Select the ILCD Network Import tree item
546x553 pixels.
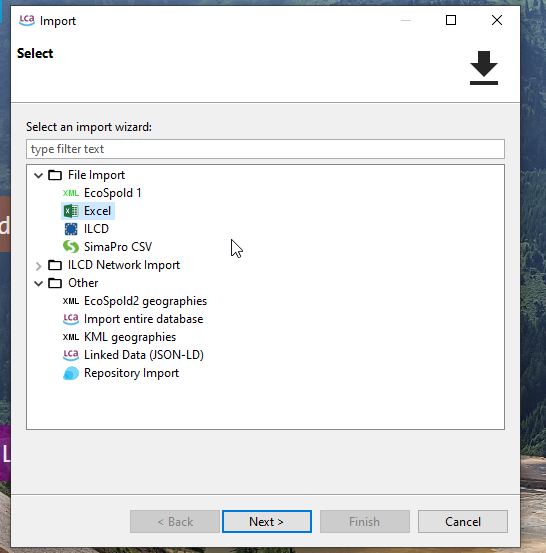pyautogui.click(x=124, y=265)
